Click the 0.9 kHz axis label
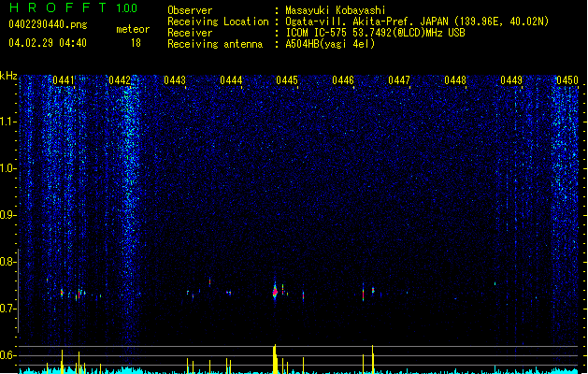The height and width of the screenshot is (374, 588). point(8,215)
